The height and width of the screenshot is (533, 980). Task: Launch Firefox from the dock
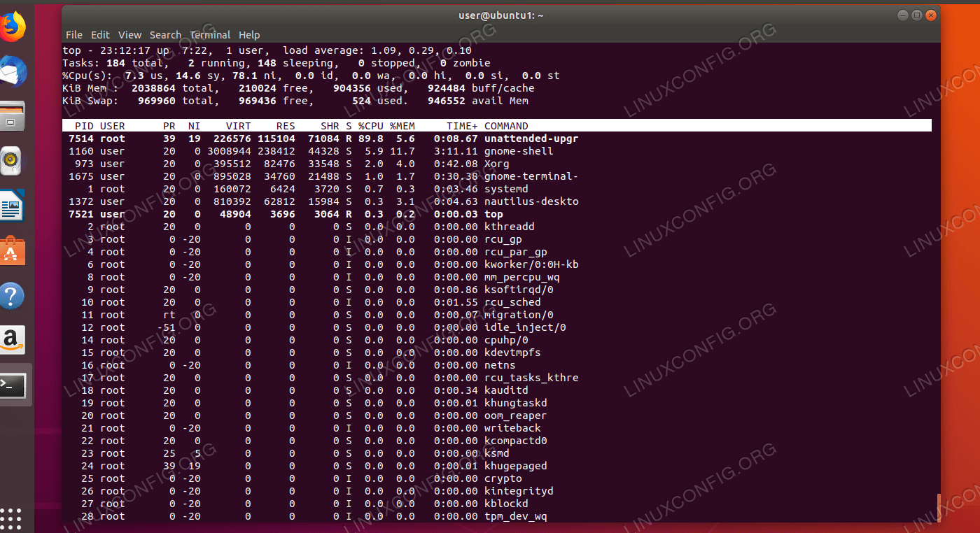pos(12,28)
